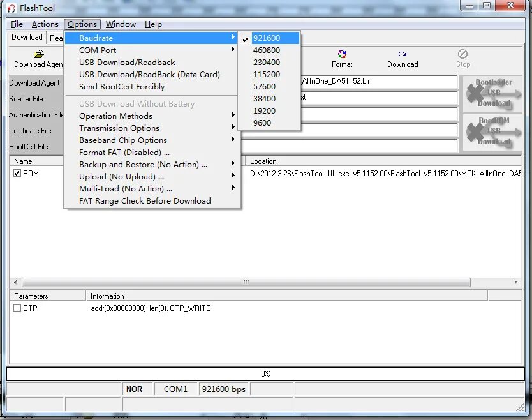Click the Certificate File path field
This screenshot has height=420, width=532.
tap(349, 131)
